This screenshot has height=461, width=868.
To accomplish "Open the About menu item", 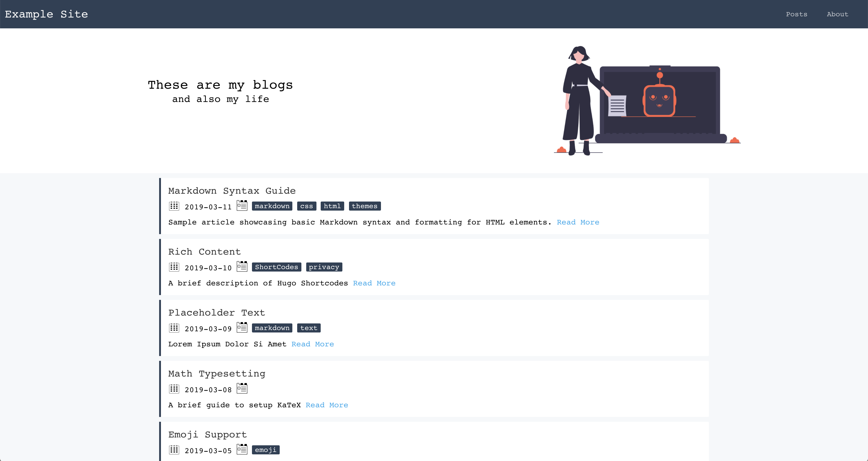I will [837, 14].
